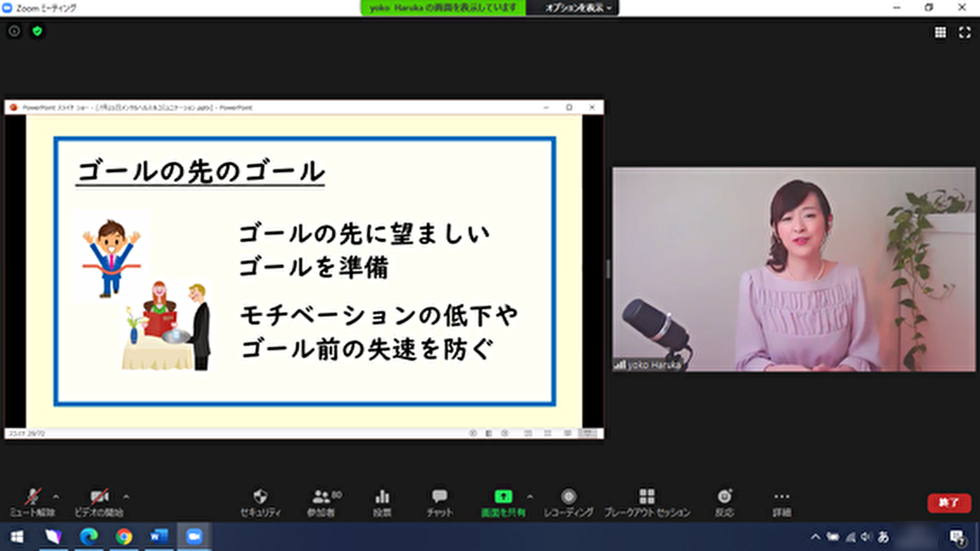
Task: Open the Reactions (反応) emoji icon
Action: 724,497
